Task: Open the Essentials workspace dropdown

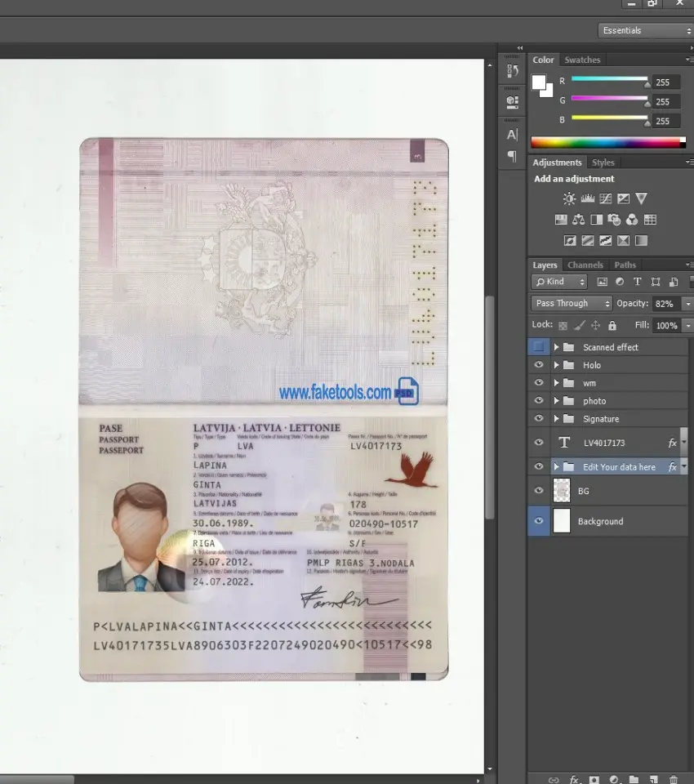Action: click(x=645, y=30)
